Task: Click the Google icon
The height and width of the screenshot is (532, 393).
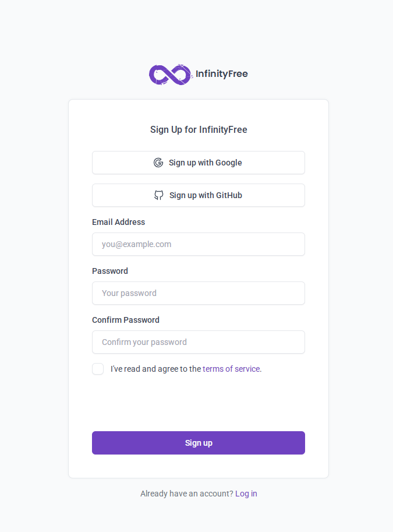Action: click(158, 163)
